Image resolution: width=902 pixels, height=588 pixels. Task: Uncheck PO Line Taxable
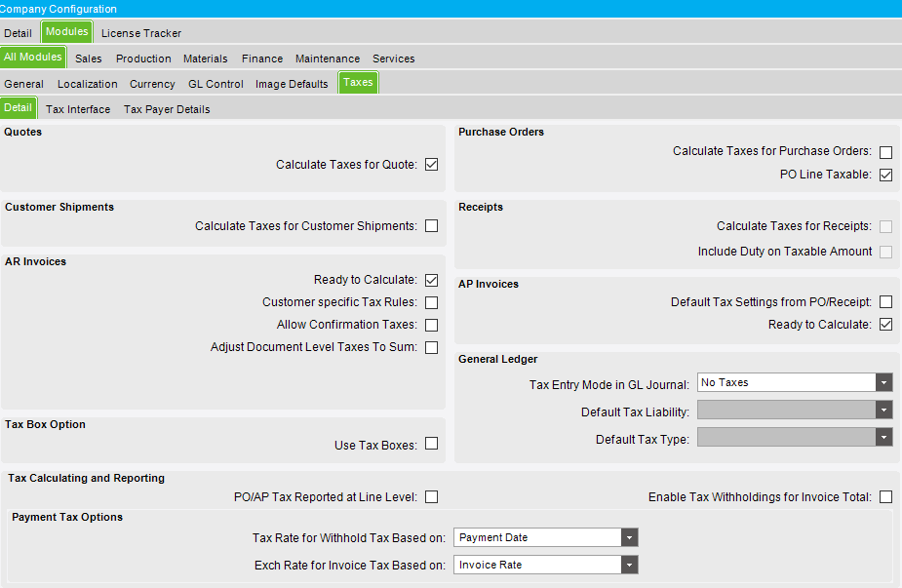[x=885, y=175]
